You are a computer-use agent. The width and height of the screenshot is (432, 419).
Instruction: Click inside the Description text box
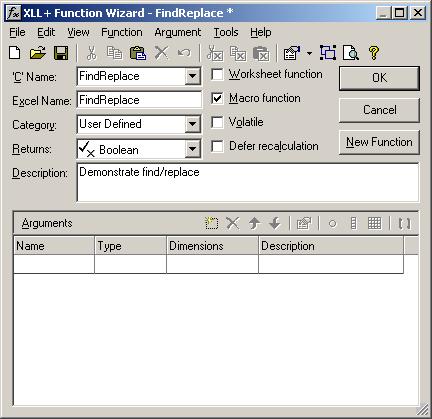pyautogui.click(x=248, y=182)
